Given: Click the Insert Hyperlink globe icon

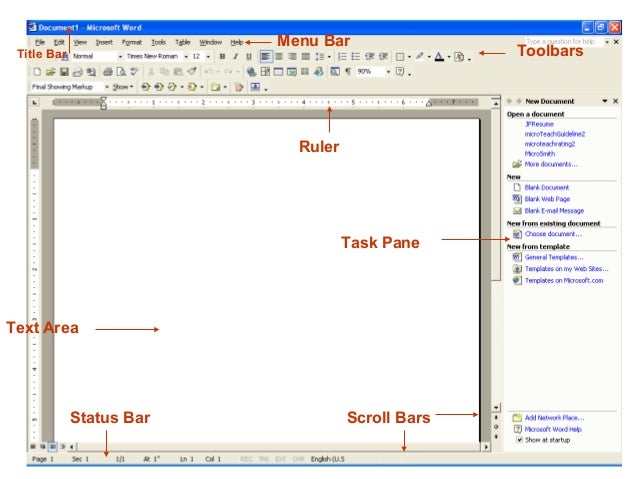Looking at the screenshot, I should [251, 72].
